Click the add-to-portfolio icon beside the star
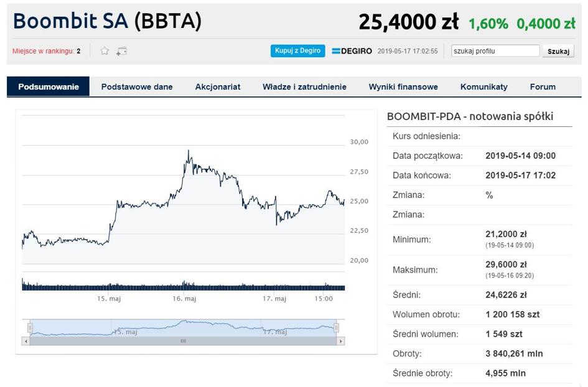 (x=122, y=51)
